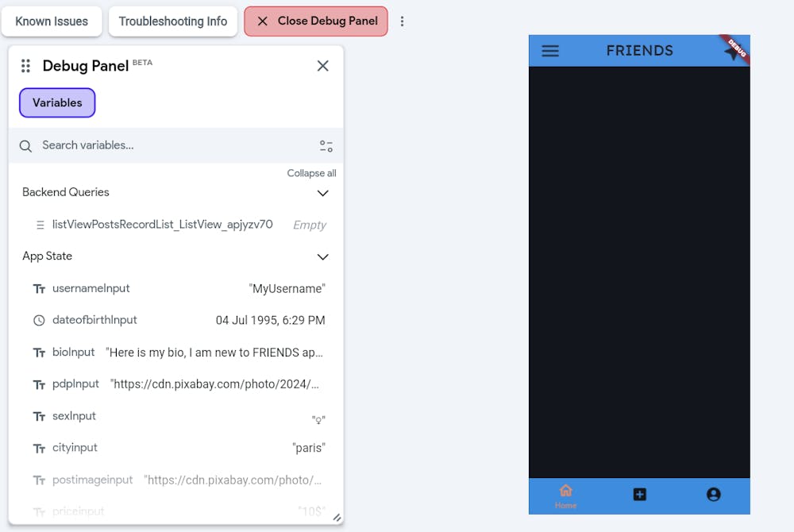The image size is (794, 532).
Task: Click the DEBUG corner banner
Action: pos(736,48)
